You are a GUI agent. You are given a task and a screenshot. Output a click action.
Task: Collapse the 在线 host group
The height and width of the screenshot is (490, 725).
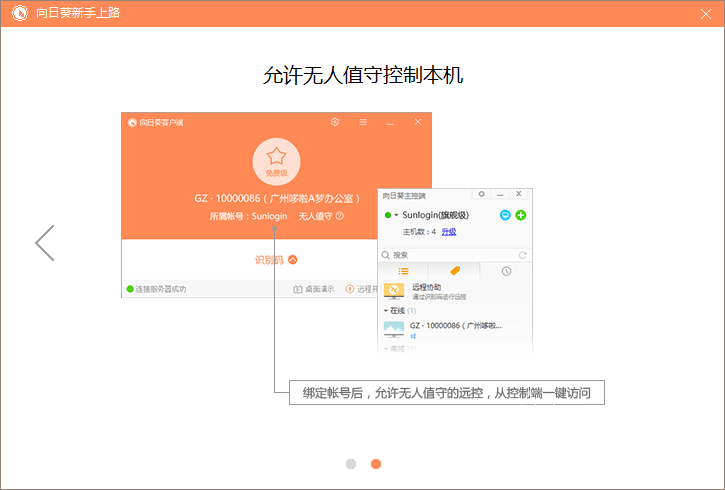click(387, 311)
